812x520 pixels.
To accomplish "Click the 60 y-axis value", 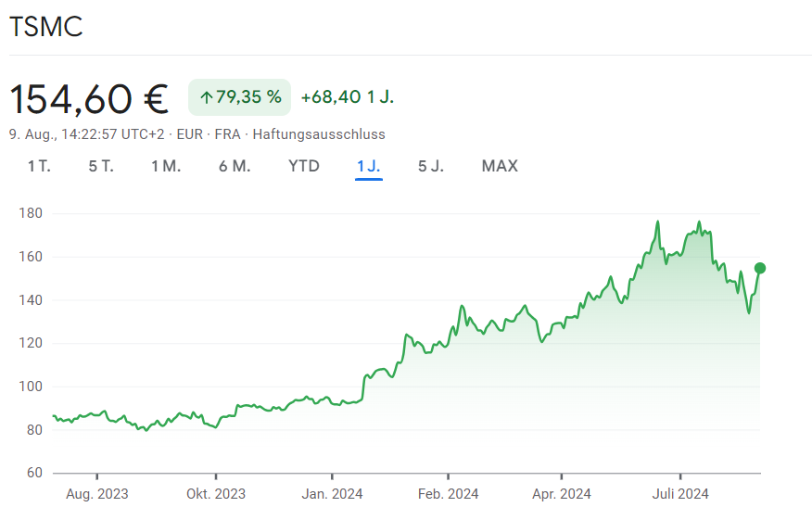I will [x=34, y=473].
